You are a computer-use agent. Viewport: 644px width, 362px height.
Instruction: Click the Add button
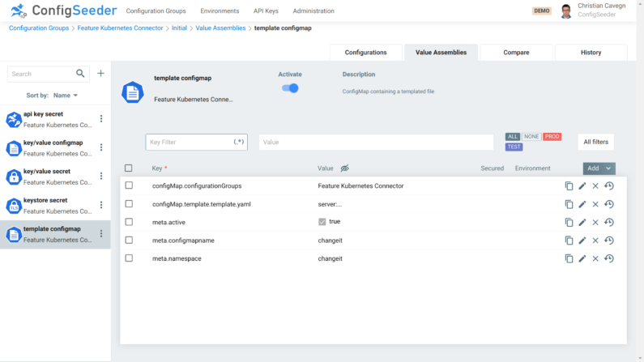tap(593, 168)
